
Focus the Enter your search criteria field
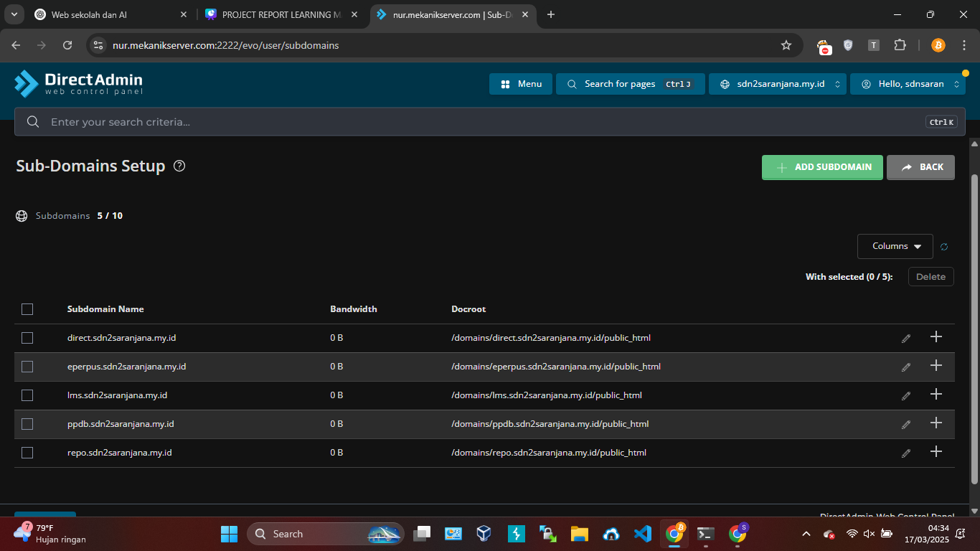tap(490, 122)
